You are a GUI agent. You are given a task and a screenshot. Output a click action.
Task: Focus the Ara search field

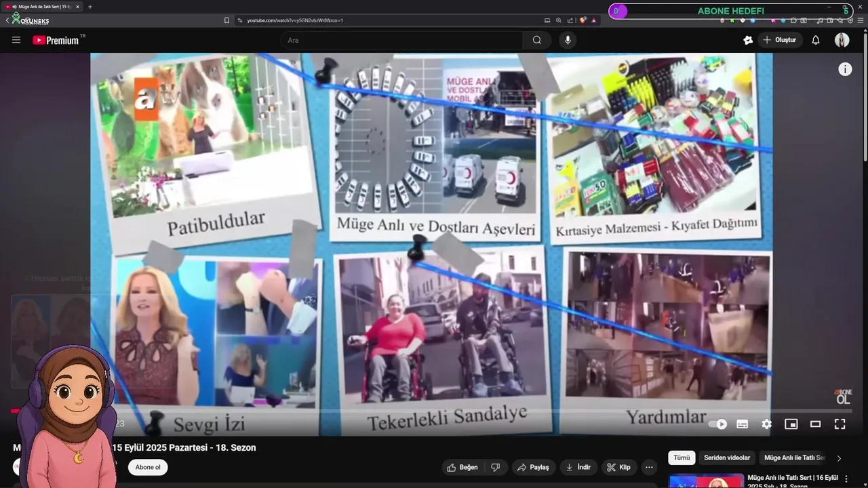[x=401, y=40]
